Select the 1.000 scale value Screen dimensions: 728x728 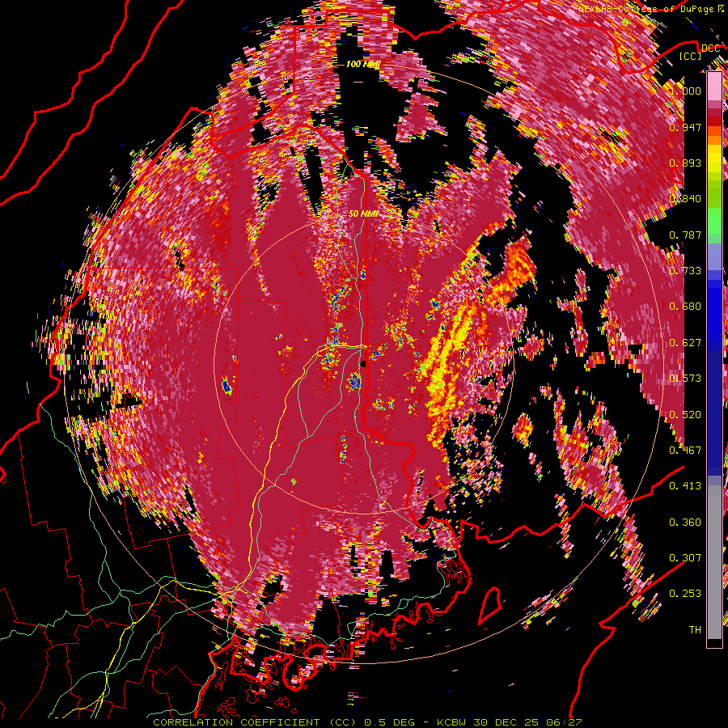pyautogui.click(x=685, y=91)
